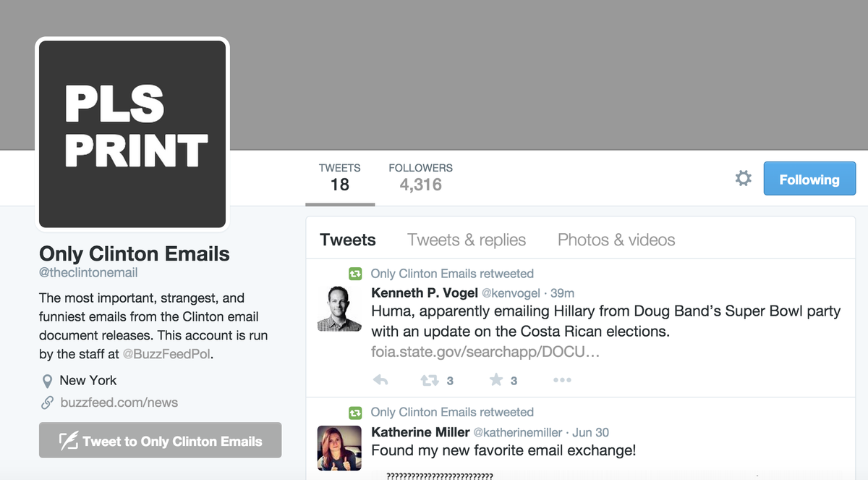Open more options on Kenneth Vogel's tweet

562,380
